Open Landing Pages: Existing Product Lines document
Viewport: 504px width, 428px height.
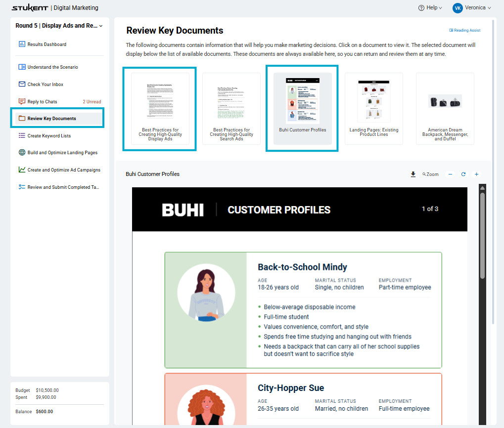(374, 109)
